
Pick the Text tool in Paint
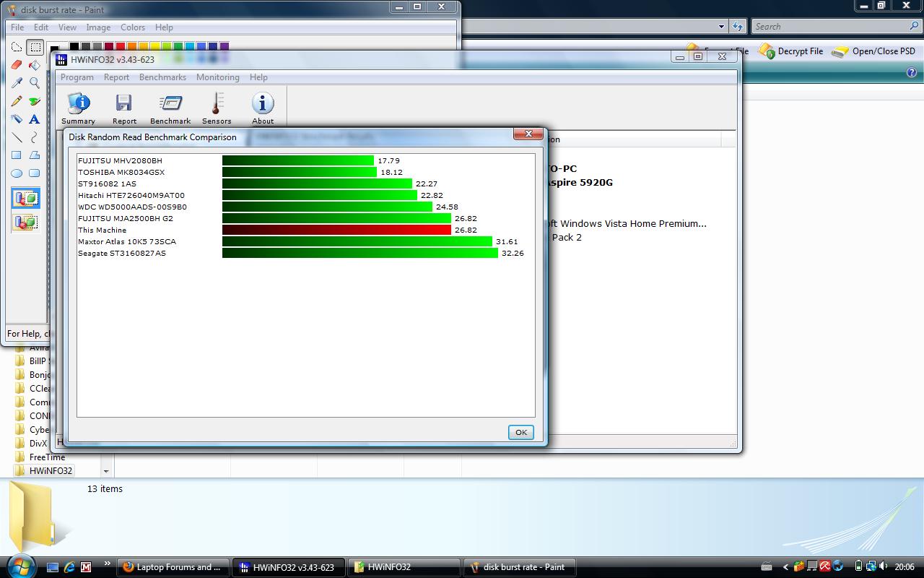tap(34, 119)
